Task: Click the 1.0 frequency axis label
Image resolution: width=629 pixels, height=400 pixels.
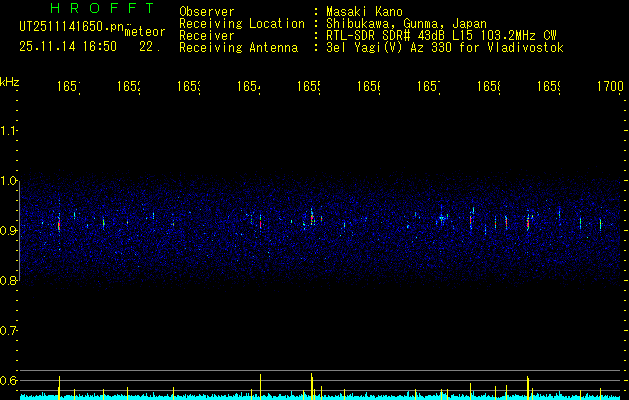Action: (x=8, y=181)
